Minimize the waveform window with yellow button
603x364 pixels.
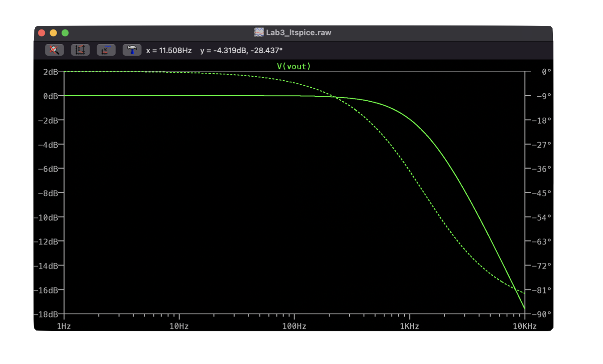pos(54,33)
